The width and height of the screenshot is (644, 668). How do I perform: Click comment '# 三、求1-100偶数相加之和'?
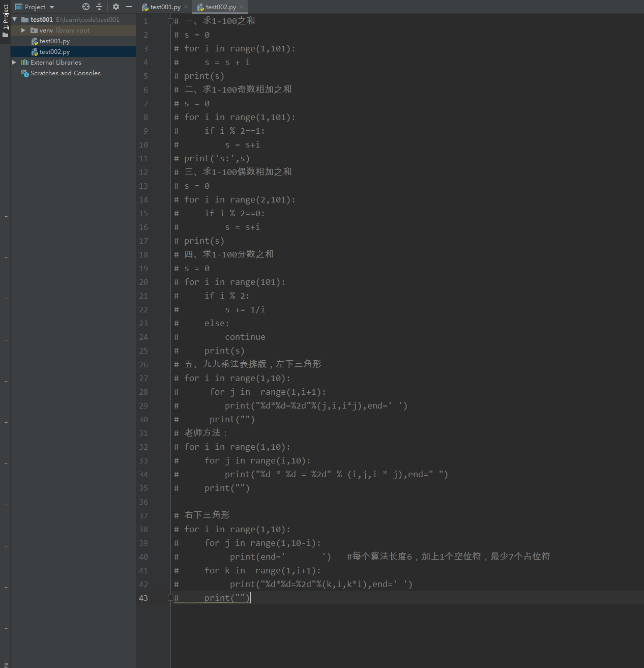coord(233,172)
